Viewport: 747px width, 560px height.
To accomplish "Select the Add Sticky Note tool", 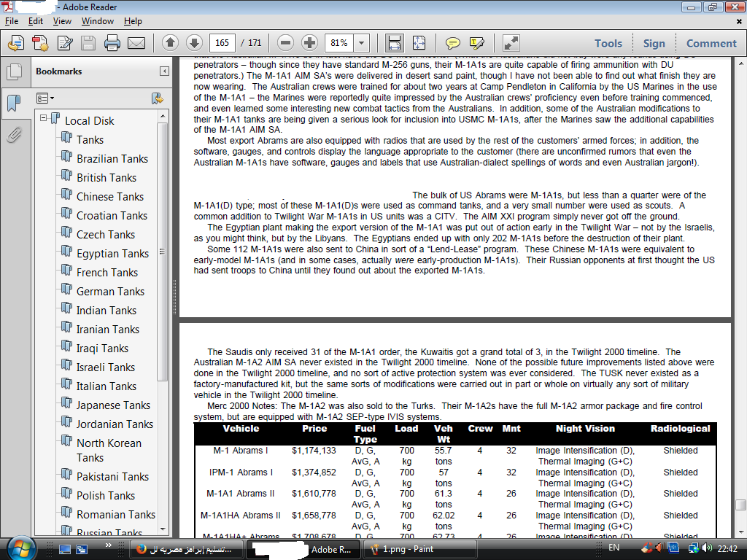I will (x=452, y=43).
